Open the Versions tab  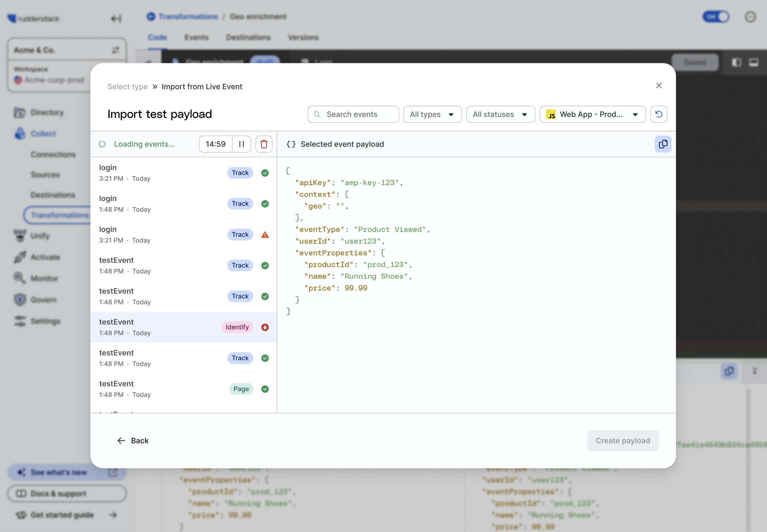pyautogui.click(x=303, y=37)
